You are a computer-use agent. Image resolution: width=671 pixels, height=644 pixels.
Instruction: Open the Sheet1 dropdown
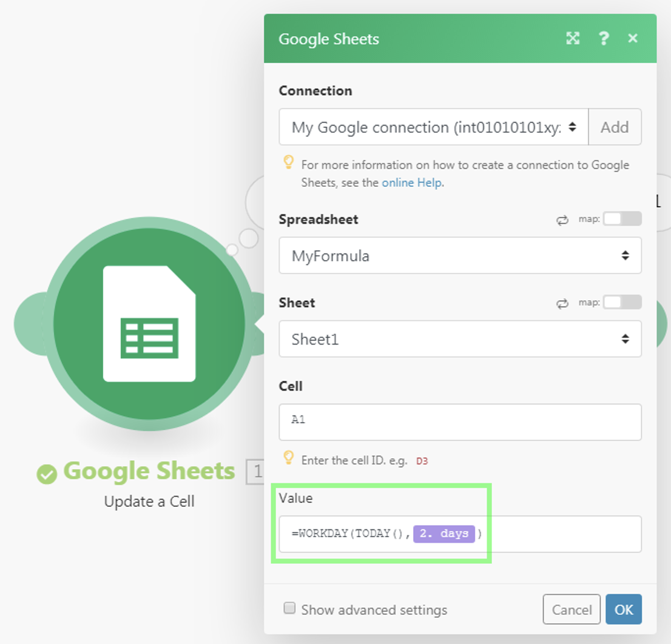(x=460, y=340)
